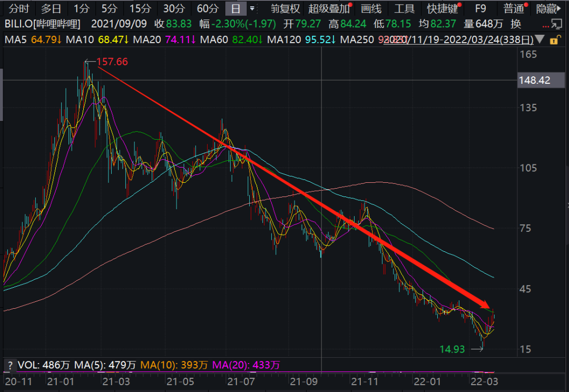Select the 1分 one-minute period
Screen dimensions: 569x392
(x=81, y=8)
